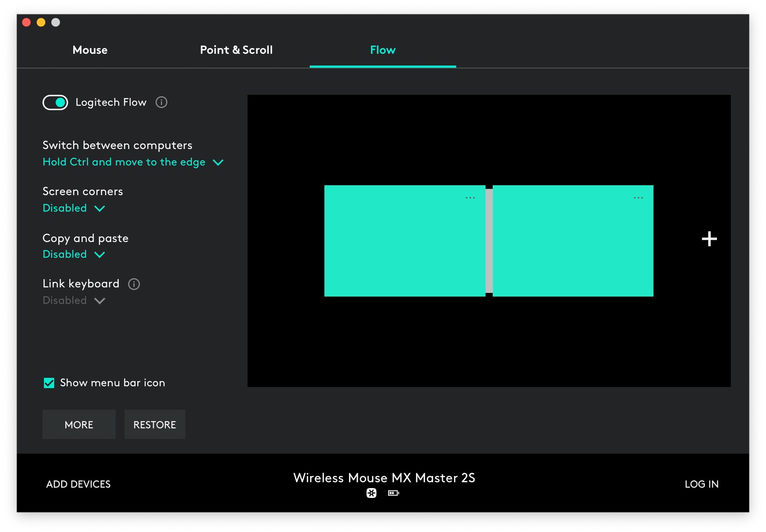766x532 pixels.
Task: Click LOG IN in the footer
Action: [702, 484]
